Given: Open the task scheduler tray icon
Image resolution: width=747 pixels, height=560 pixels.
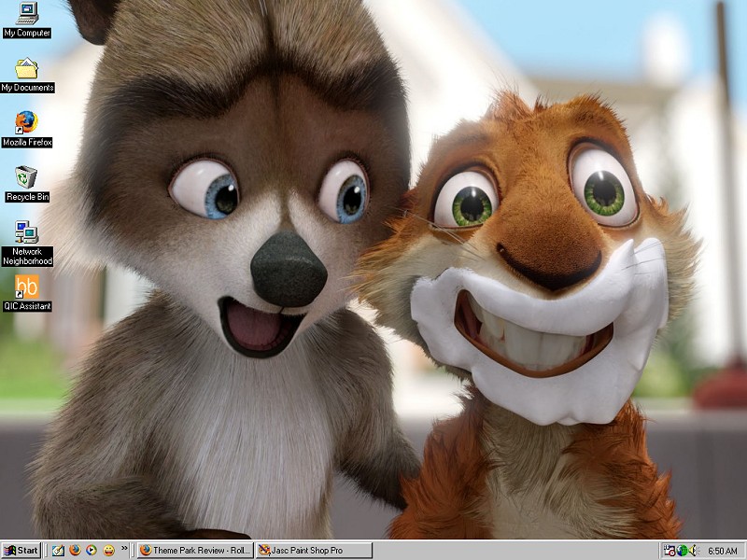Looking at the screenshot, I should click(669, 551).
